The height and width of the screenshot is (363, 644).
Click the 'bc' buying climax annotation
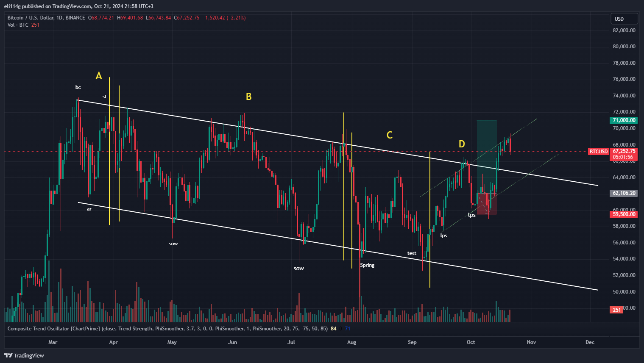coord(78,87)
